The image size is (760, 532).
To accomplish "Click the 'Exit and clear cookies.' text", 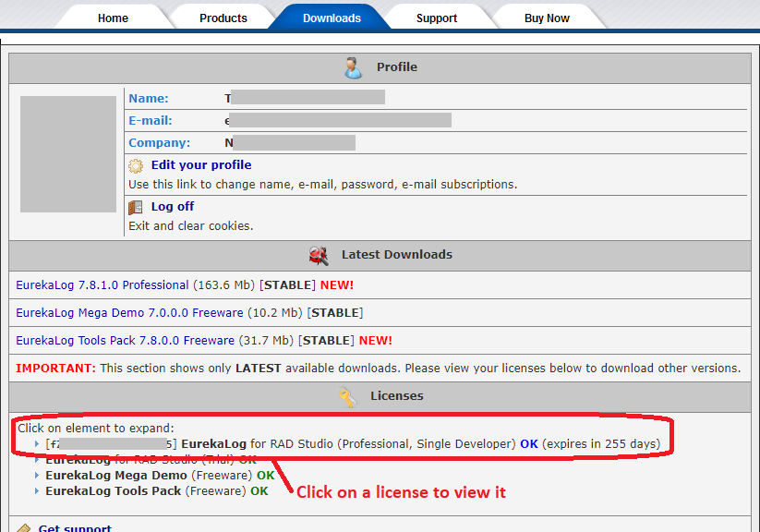I will (x=190, y=226).
